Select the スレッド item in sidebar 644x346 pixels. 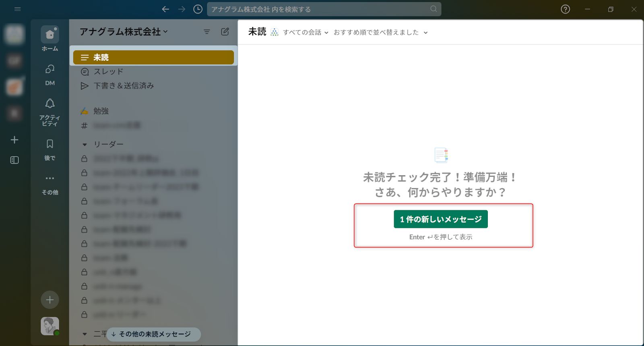108,72
